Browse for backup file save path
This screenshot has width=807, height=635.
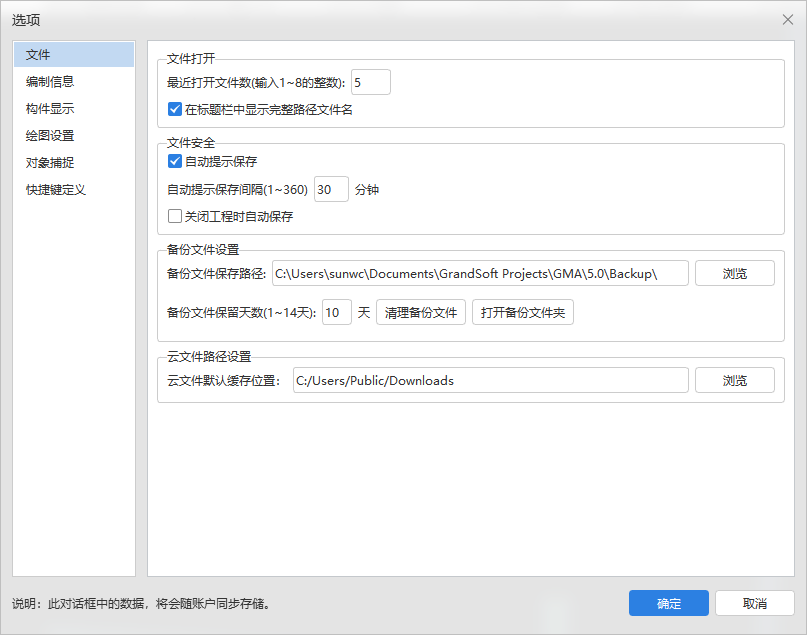[x=735, y=273]
